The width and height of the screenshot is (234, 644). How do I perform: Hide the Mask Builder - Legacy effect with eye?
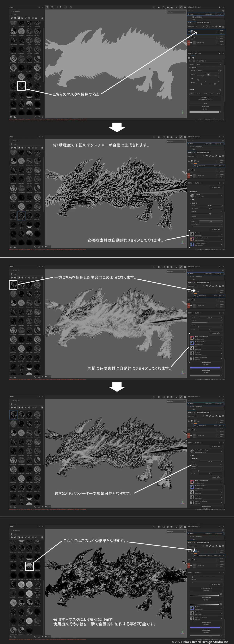(x=195, y=556)
